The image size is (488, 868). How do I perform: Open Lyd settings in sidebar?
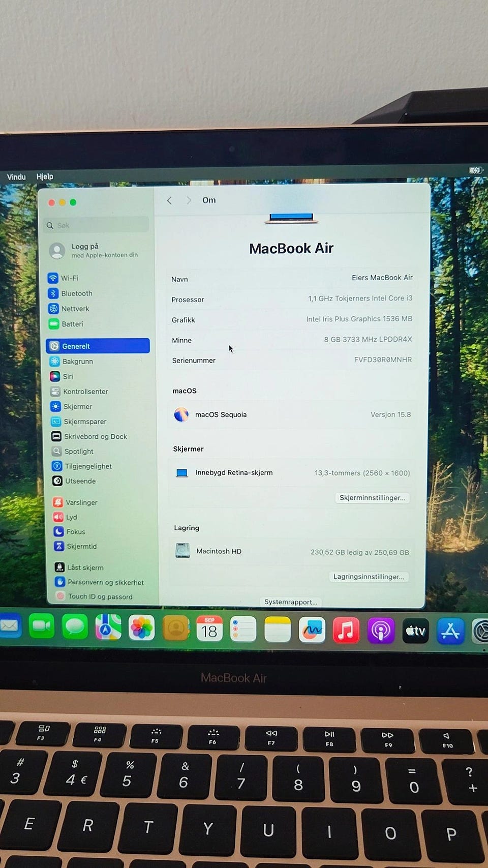coord(66,517)
